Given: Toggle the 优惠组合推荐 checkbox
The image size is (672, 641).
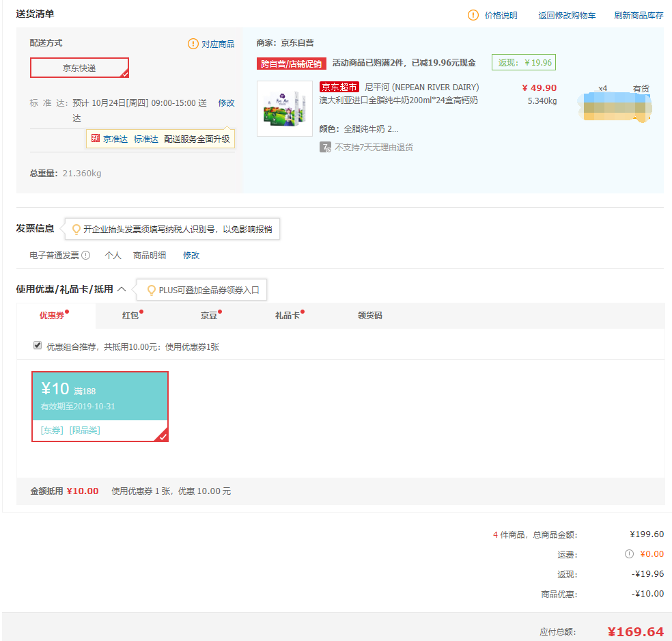Looking at the screenshot, I should tap(38, 346).
